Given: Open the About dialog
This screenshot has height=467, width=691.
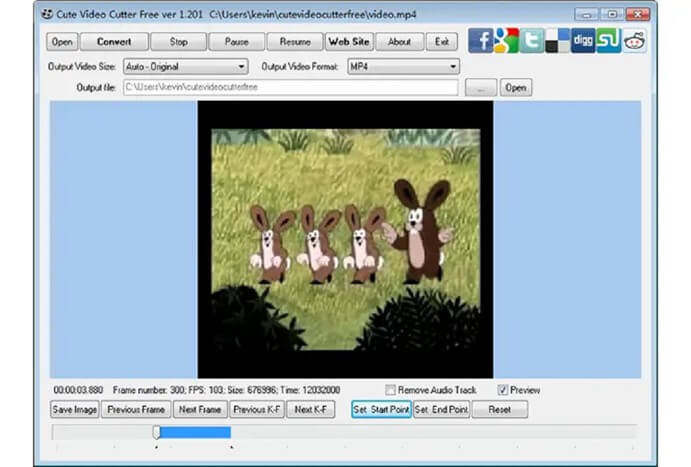Looking at the screenshot, I should [400, 42].
